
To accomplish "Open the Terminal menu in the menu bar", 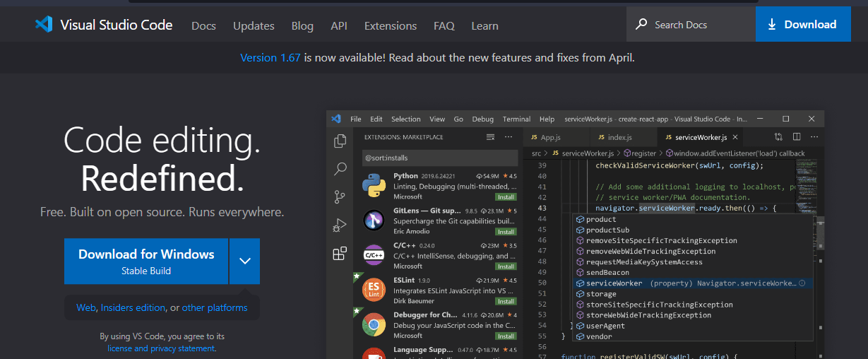I will 516,119.
